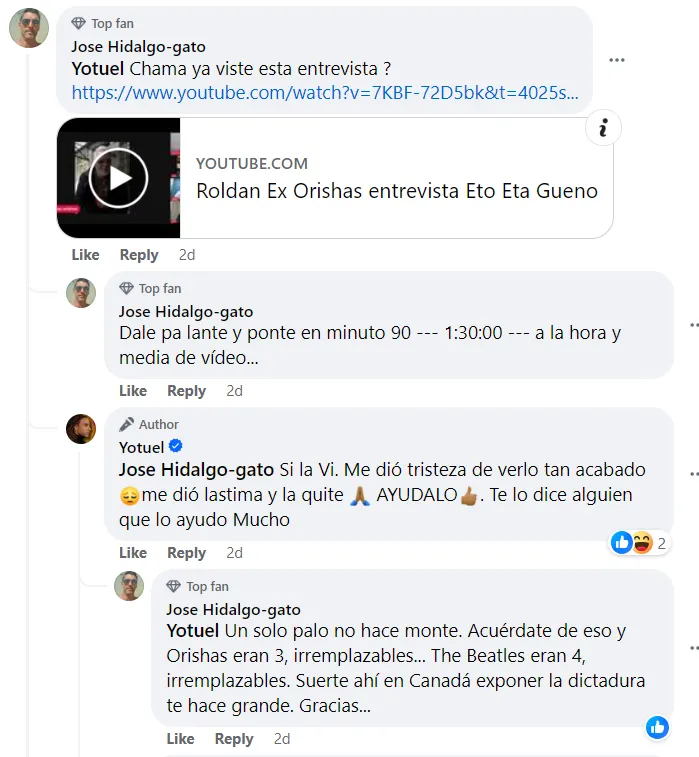Like the 'Dale pa lante' comment
The height and width of the screenshot is (757, 699).
click(133, 391)
